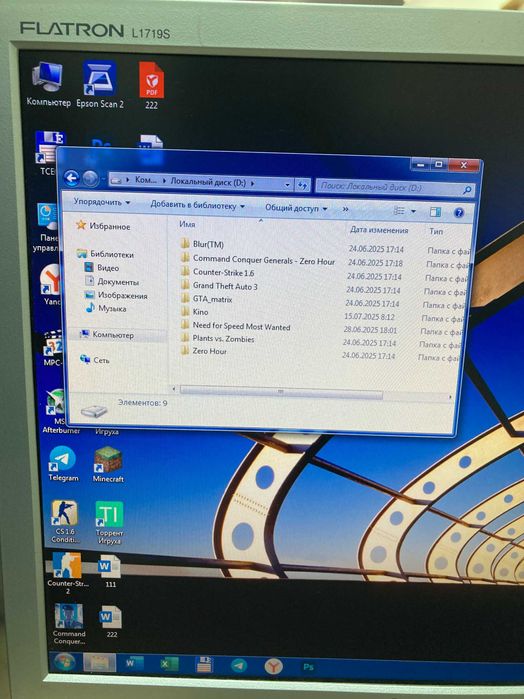Click the date 15.07.2025 8:12 cell
The height and width of the screenshot is (699, 524).
369,317
